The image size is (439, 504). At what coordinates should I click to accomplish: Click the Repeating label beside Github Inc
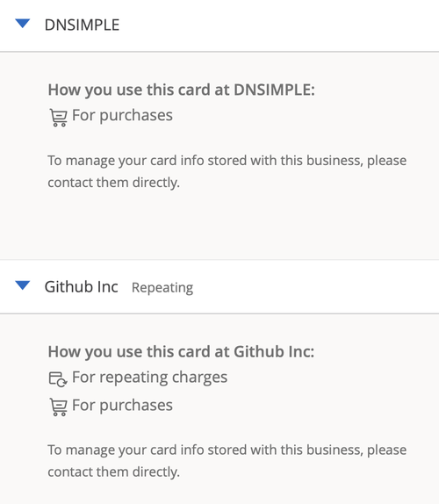click(162, 287)
